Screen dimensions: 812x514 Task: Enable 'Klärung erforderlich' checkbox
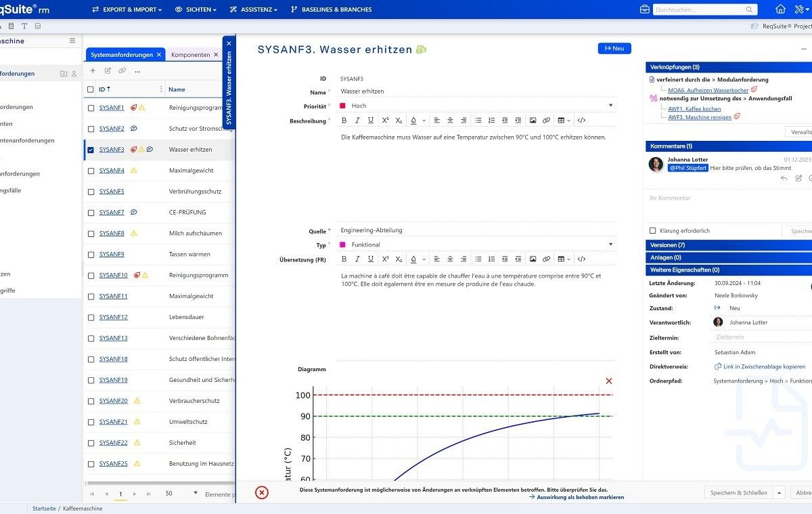pos(653,231)
